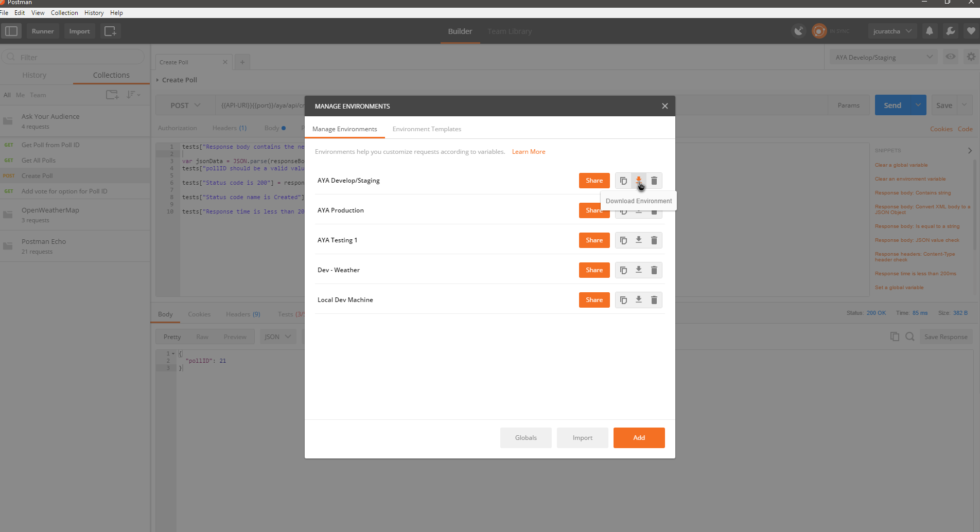Delete the Local Dev Machine environment
This screenshot has height=532, width=980.
[654, 300]
